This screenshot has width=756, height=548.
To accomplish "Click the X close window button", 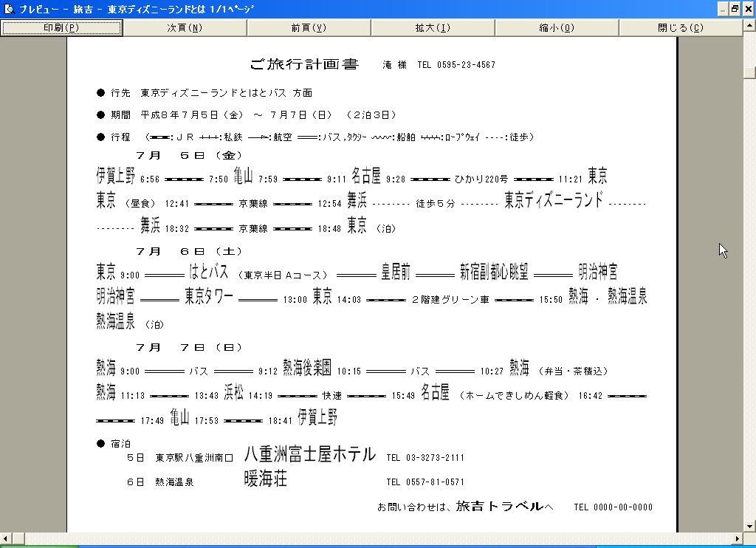I will pyautogui.click(x=747, y=9).
